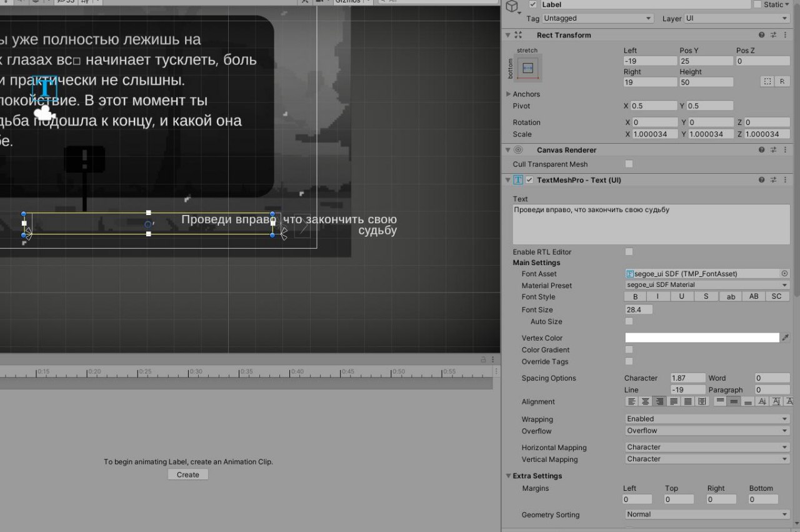The width and height of the screenshot is (800, 532).
Task: Toggle Strikethrough font style button
Action: pos(706,296)
